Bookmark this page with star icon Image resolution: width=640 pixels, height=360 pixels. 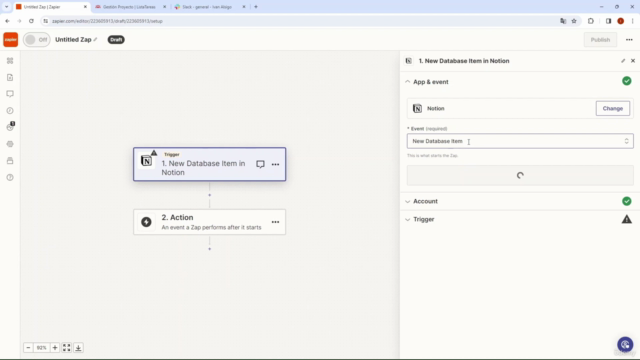[574, 21]
